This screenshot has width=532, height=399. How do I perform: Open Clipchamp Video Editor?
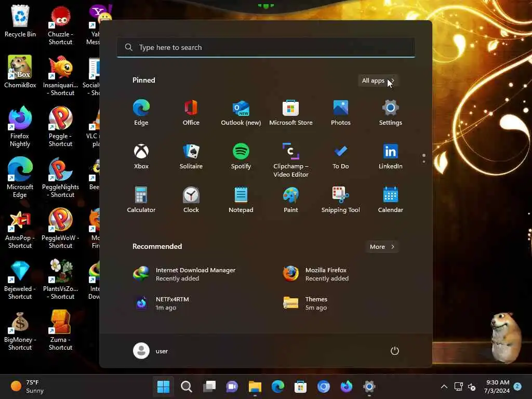(291, 160)
